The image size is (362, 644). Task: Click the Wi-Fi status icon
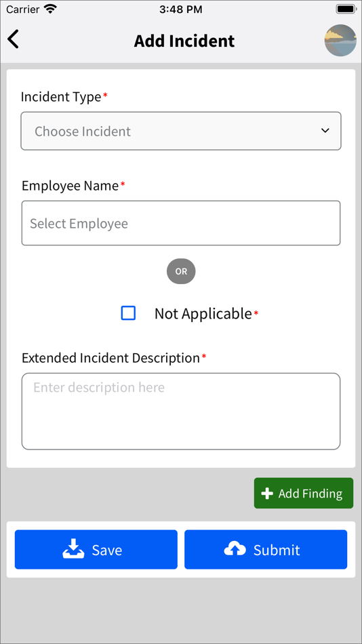coord(51,9)
